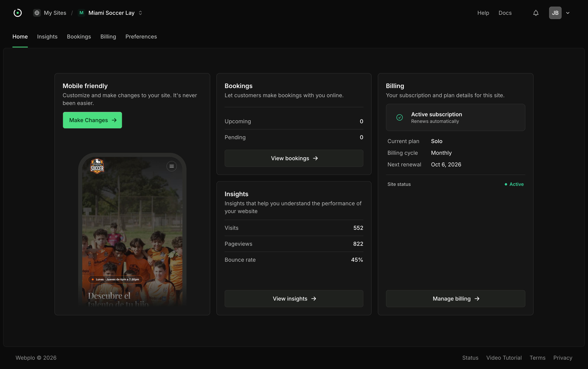Open the notifications bell
588x369 pixels.
[x=536, y=13]
